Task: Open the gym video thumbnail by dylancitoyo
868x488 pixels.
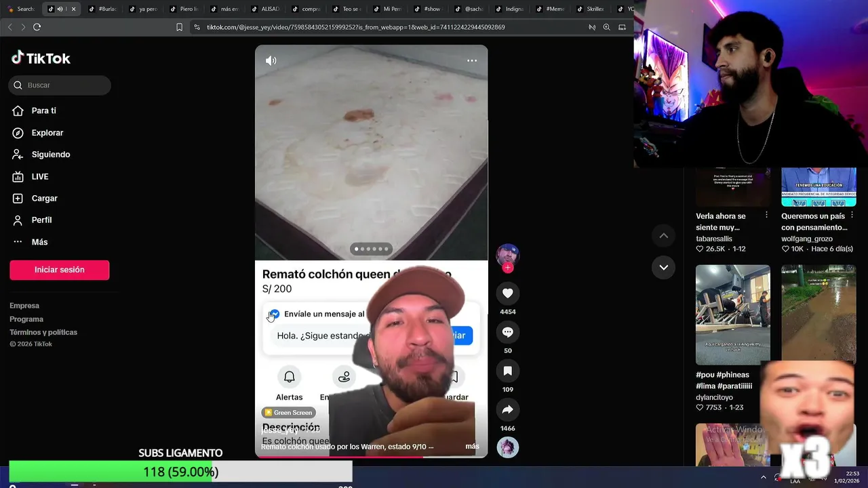Action: pyautogui.click(x=733, y=314)
